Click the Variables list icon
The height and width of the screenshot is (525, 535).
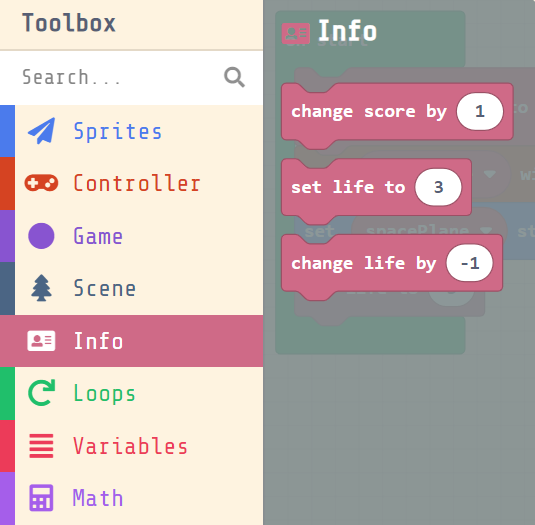pyautogui.click(x=41, y=446)
